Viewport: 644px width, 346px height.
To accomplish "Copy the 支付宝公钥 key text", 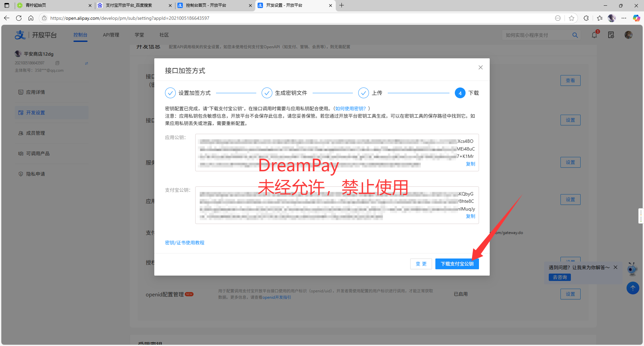I will [x=470, y=216].
